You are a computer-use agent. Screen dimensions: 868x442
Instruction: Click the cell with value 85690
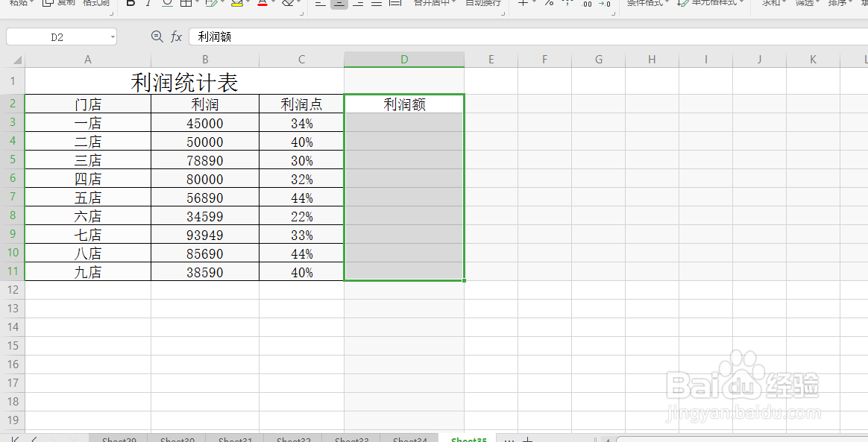pos(205,253)
